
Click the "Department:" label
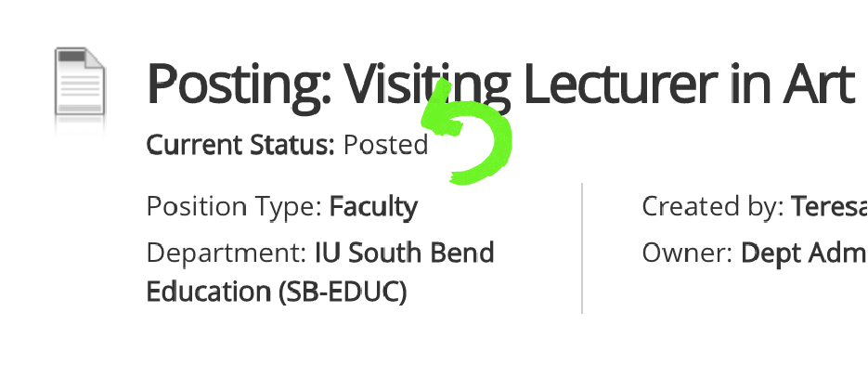point(227,253)
